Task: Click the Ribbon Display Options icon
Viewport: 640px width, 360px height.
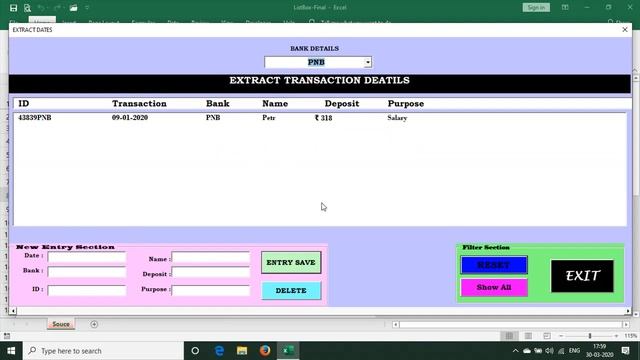Action: pyautogui.click(x=565, y=7)
